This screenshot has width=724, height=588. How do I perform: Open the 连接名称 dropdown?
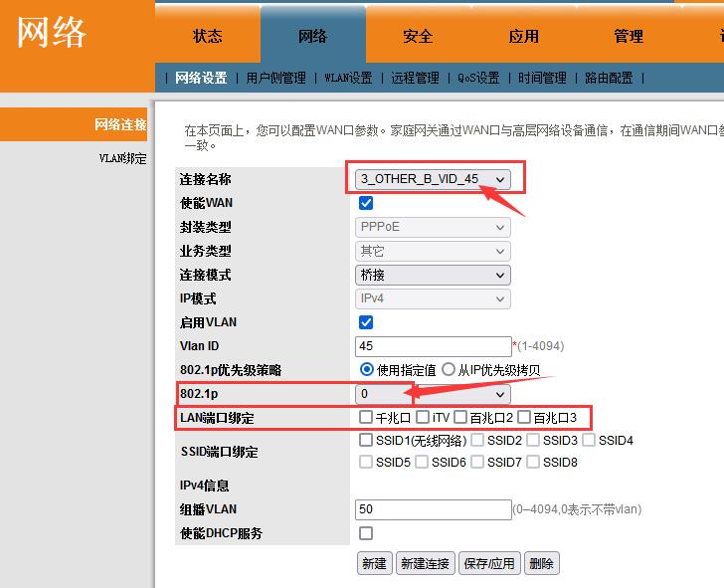pos(434,179)
